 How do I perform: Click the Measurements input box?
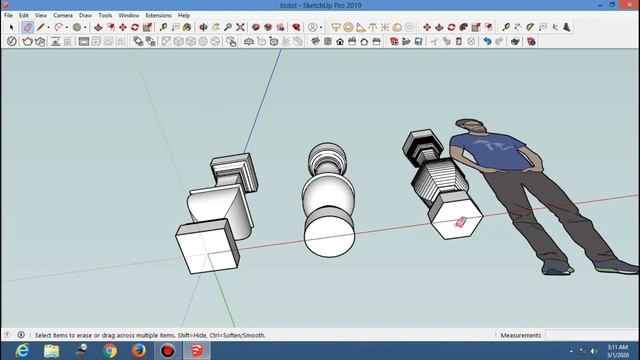coord(591,335)
